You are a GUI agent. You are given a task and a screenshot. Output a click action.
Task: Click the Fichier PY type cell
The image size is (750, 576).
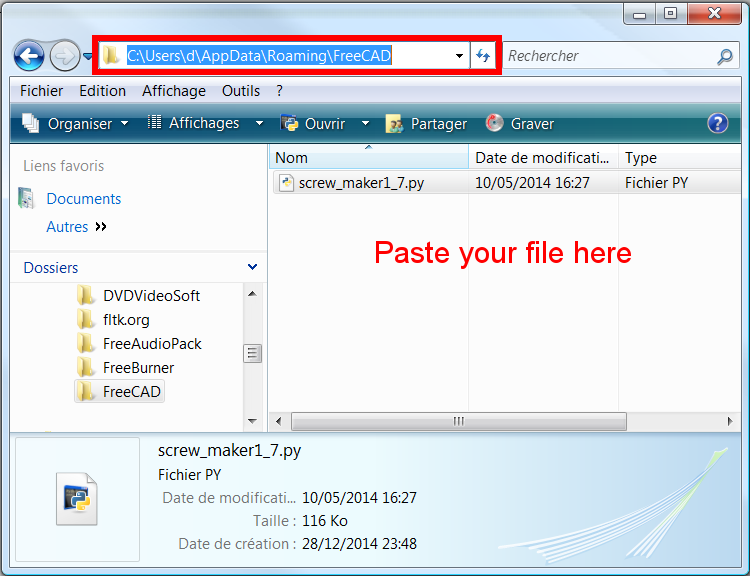(x=656, y=183)
